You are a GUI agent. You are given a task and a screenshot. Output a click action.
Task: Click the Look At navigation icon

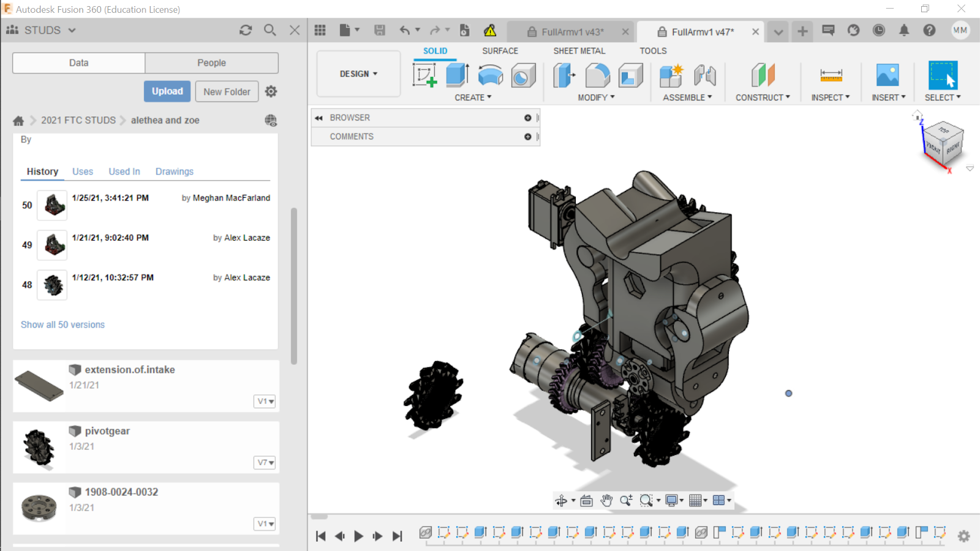[586, 501]
